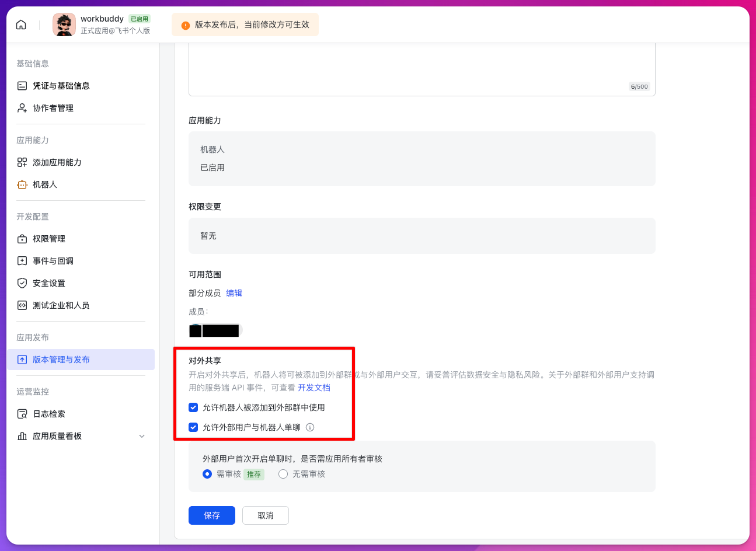Open 日志检索 from the sidebar
This screenshot has width=756, height=551.
click(x=81, y=414)
